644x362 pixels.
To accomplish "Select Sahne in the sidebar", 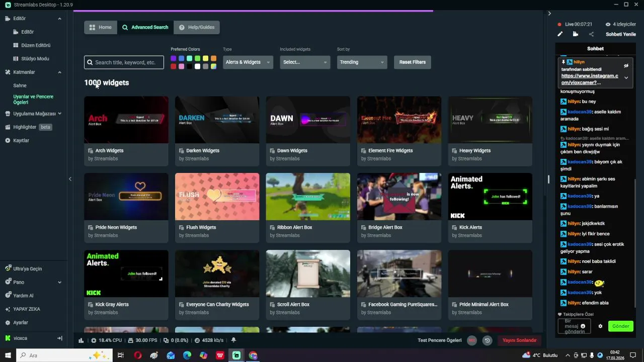I will [20, 86].
